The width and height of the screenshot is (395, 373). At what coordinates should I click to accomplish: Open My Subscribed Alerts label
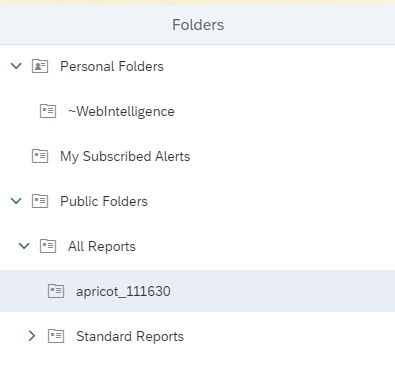[125, 156]
